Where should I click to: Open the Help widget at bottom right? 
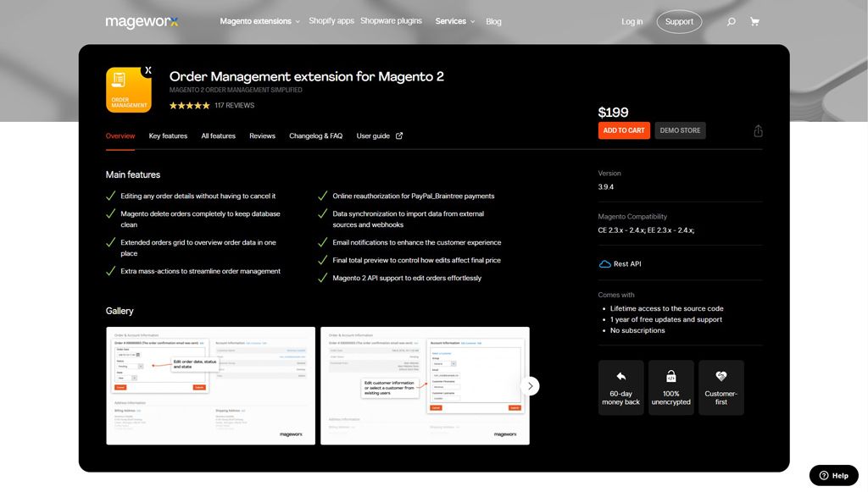pos(833,475)
